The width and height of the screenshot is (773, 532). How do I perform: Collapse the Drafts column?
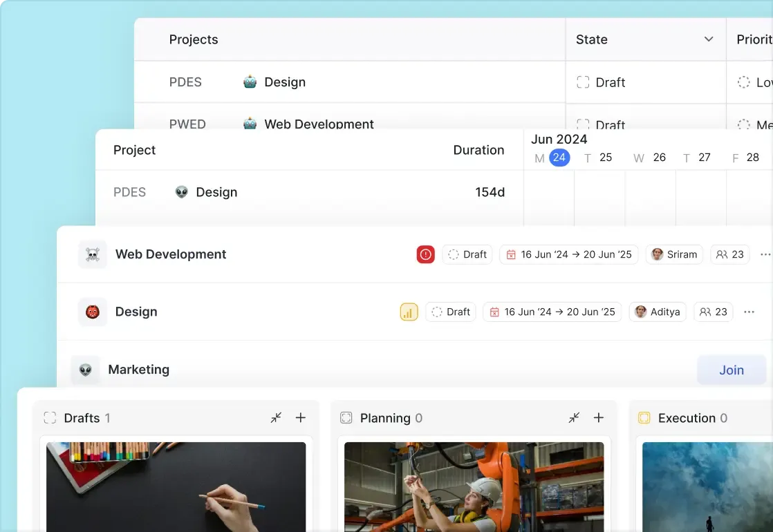point(276,418)
